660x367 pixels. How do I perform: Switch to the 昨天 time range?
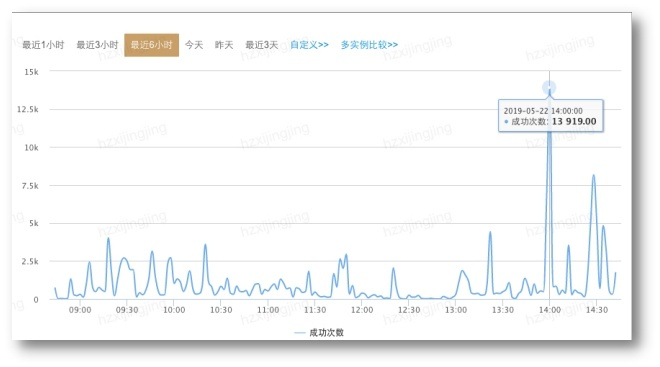224,45
